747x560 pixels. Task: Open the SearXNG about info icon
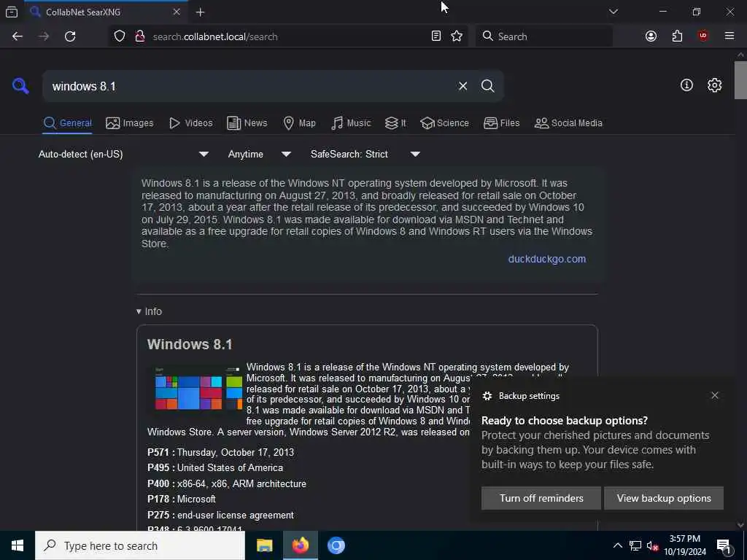coord(686,85)
